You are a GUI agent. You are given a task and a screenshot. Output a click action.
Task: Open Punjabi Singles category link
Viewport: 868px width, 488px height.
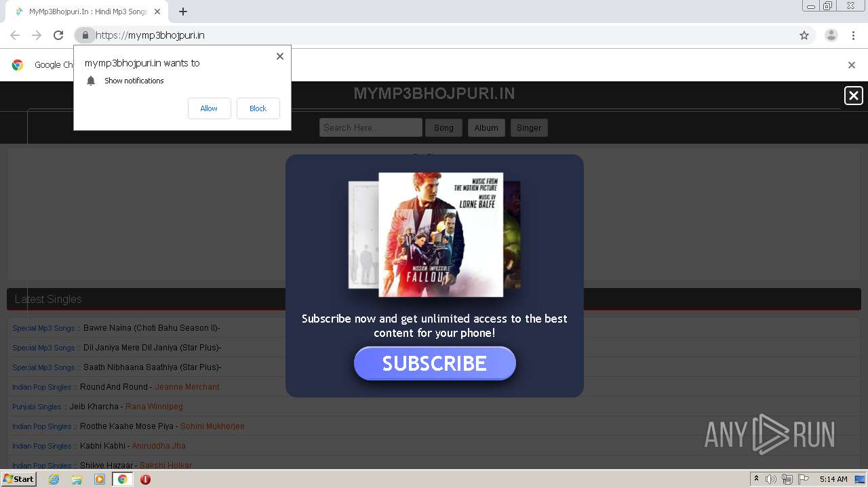(x=37, y=407)
